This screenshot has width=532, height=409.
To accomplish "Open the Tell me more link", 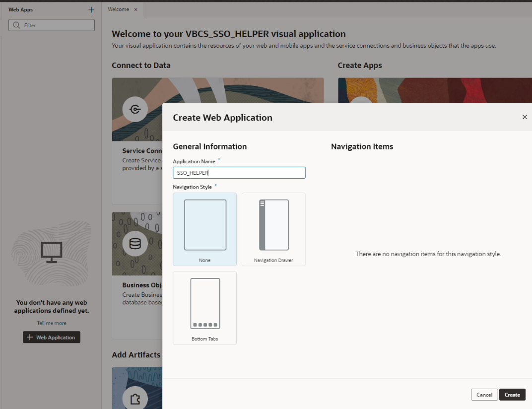I will (x=52, y=323).
